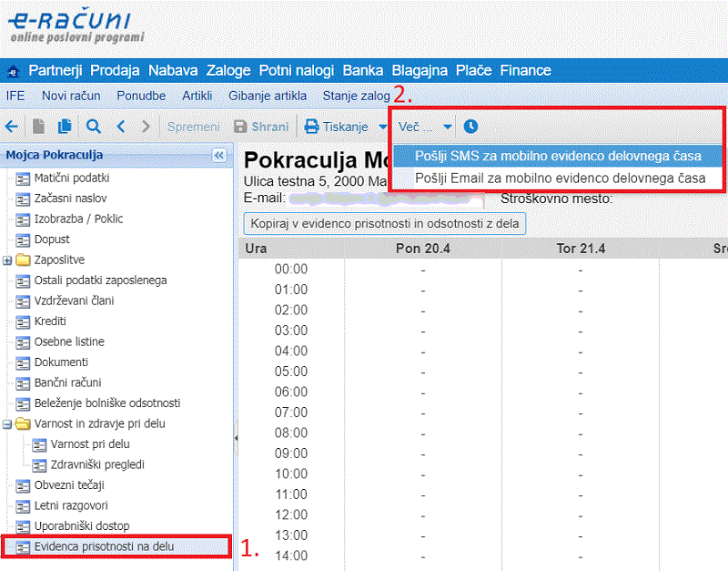This screenshot has height=571, width=728.
Task: Click the Shrani button label
Action: click(x=269, y=127)
